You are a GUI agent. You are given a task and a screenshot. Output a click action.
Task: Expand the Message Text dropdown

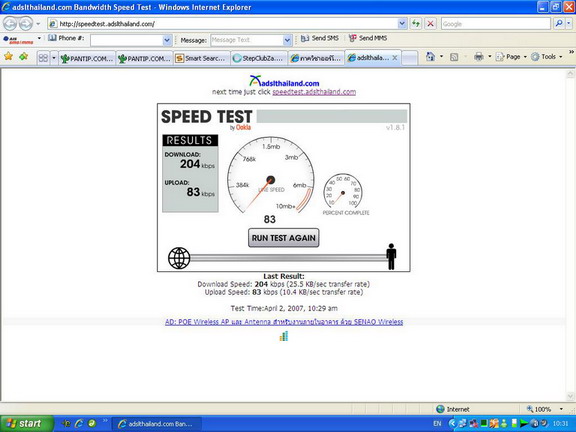point(287,40)
